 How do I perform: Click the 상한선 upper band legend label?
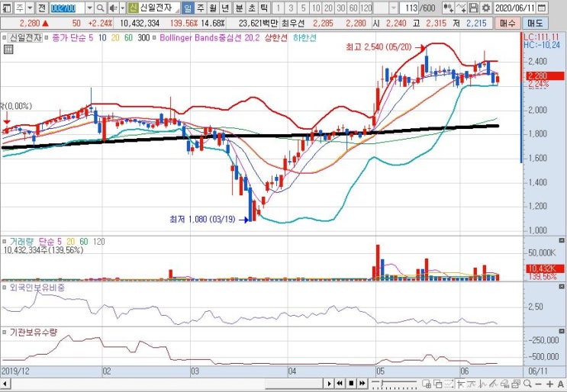(275, 37)
